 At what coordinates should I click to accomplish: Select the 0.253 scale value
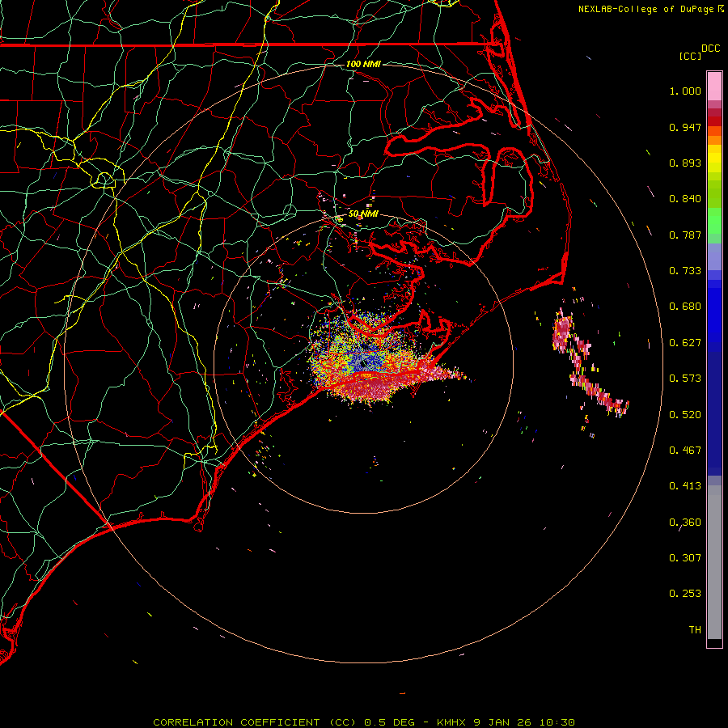coord(685,594)
